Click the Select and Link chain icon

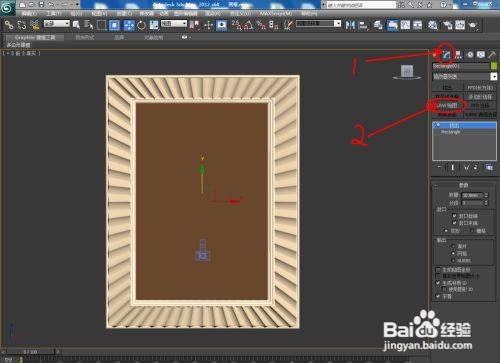pos(9,25)
